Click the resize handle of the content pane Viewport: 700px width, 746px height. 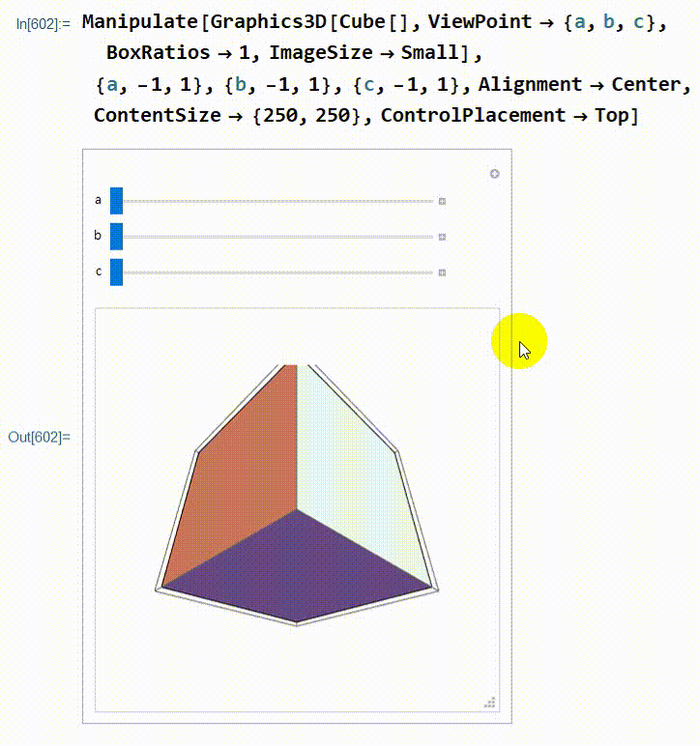point(490,703)
